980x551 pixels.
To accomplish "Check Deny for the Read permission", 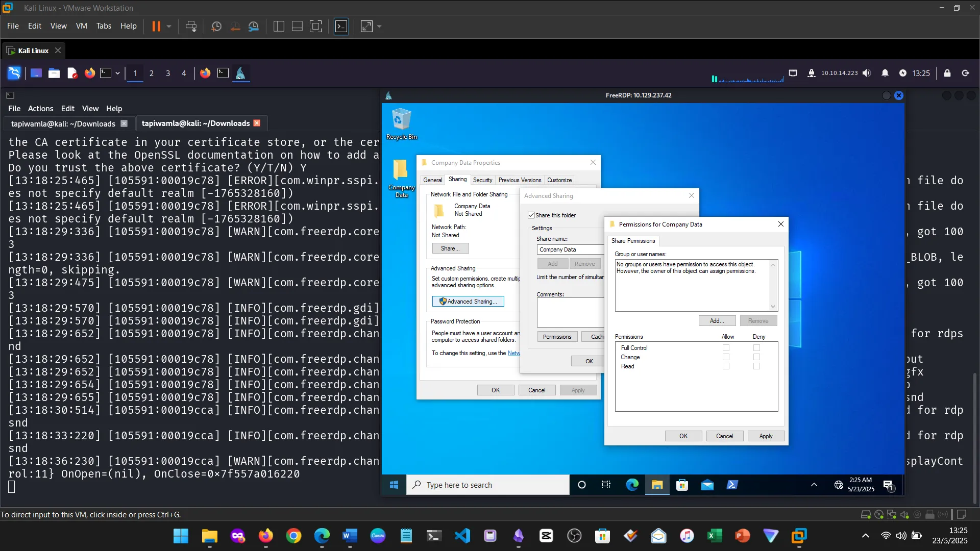I will click(756, 366).
